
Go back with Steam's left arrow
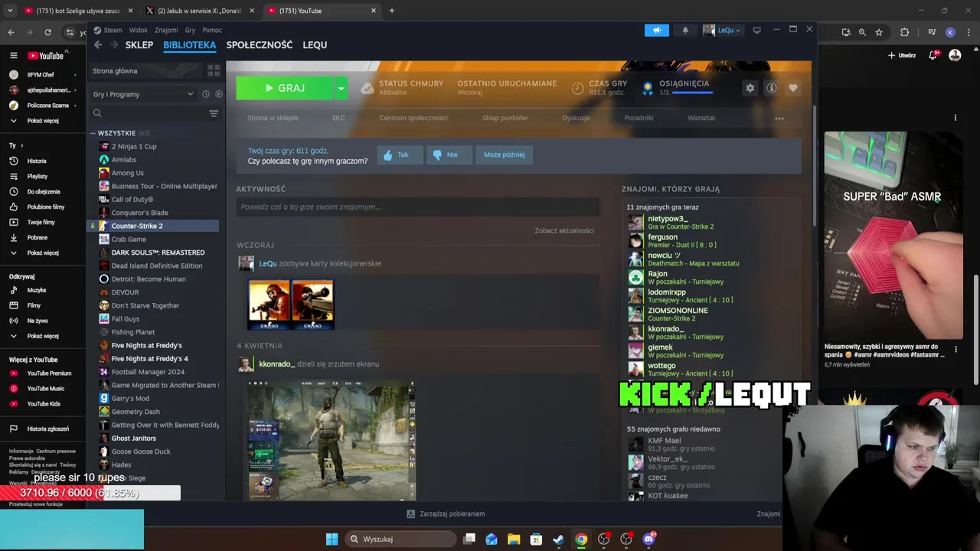pyautogui.click(x=98, y=45)
